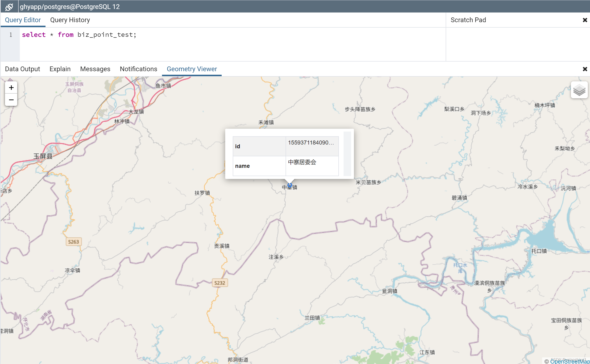Select the Query Editor tab
The height and width of the screenshot is (364, 590).
23,20
